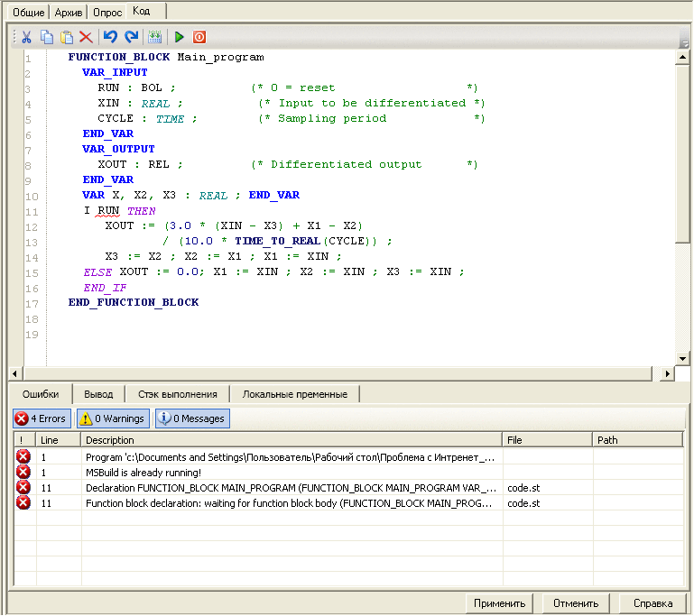Delete selection with the red X icon
The image size is (694, 616).
pyautogui.click(x=86, y=37)
